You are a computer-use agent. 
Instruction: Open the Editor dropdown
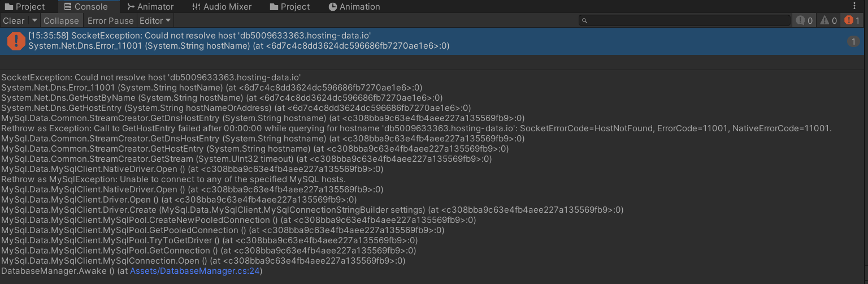(x=155, y=20)
